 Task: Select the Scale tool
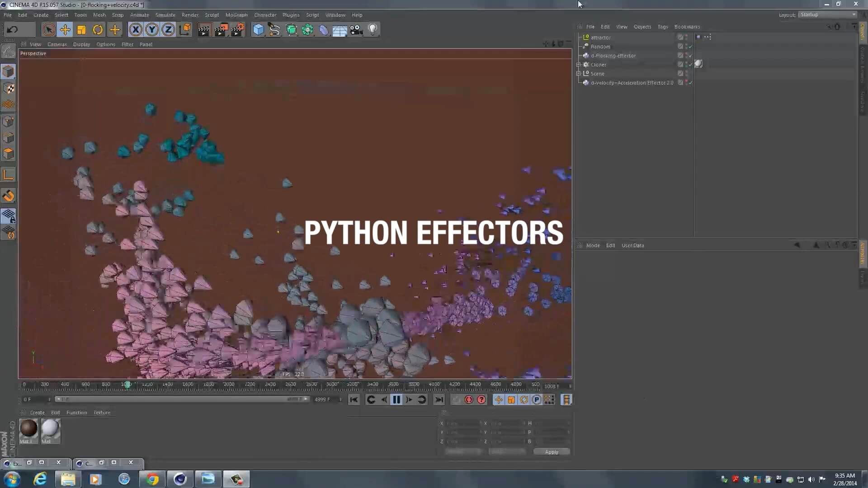[81, 30]
